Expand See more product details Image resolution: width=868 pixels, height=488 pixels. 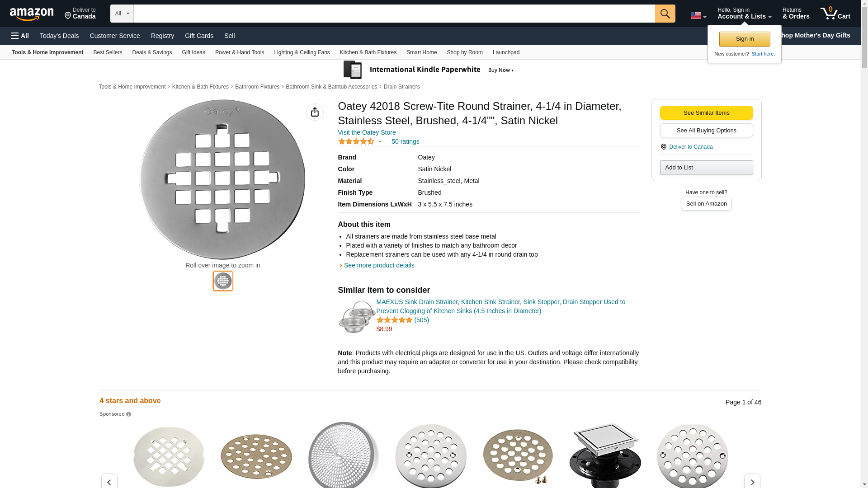378,265
